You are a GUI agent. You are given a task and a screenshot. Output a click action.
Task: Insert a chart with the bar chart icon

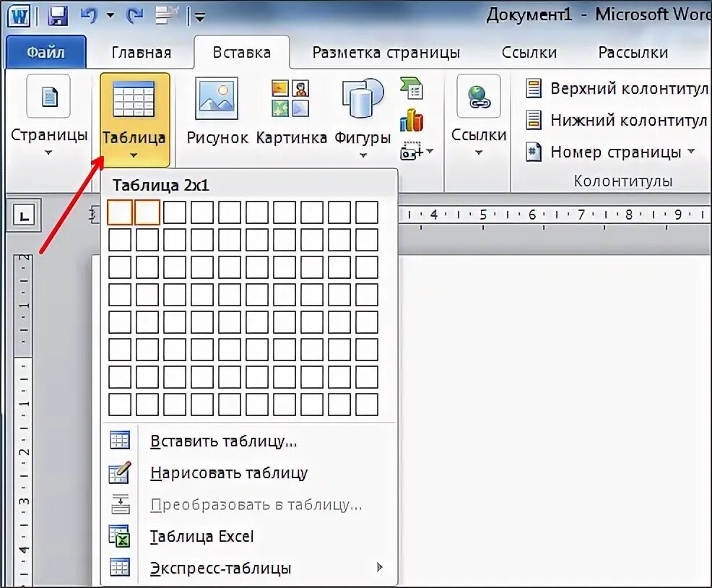(x=412, y=120)
